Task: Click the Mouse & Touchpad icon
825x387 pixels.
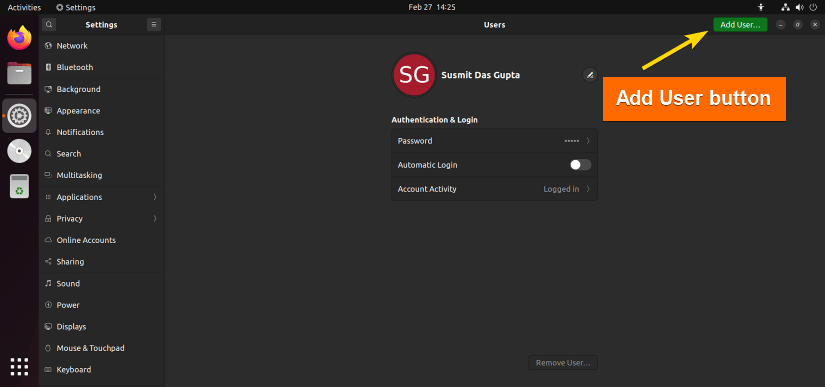Action: [x=48, y=348]
